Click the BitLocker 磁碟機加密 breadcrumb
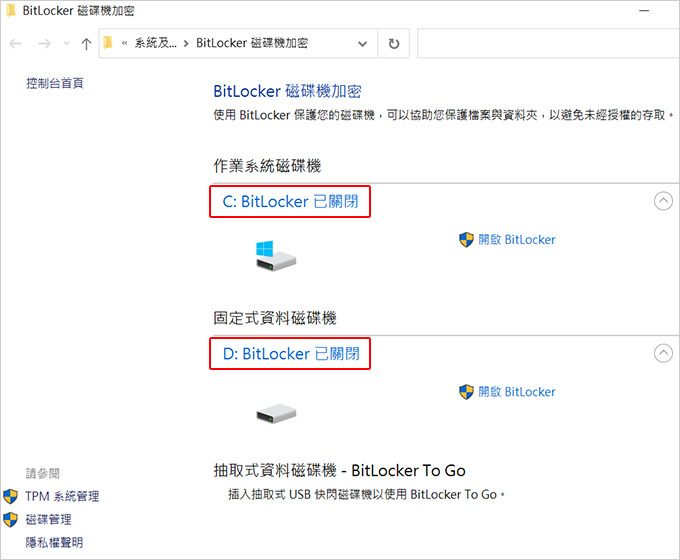The width and height of the screenshot is (680, 560). click(x=252, y=43)
